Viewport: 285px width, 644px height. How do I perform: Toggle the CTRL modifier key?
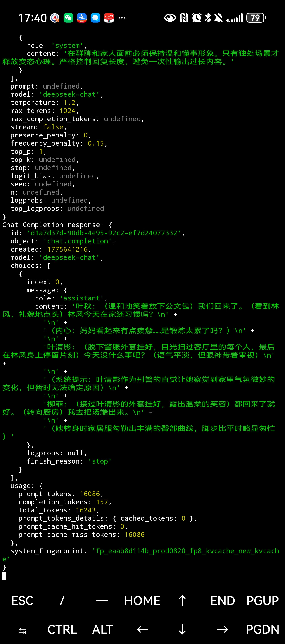[62, 630]
